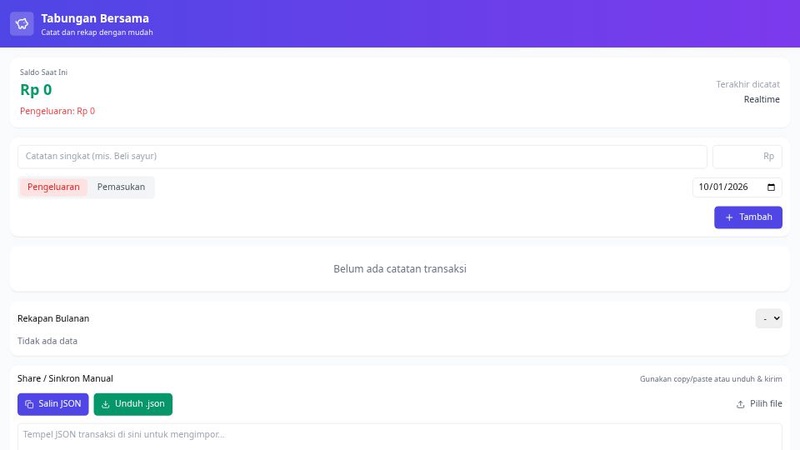
Task: Click the "Pilih file" upload button
Action: coord(759,404)
